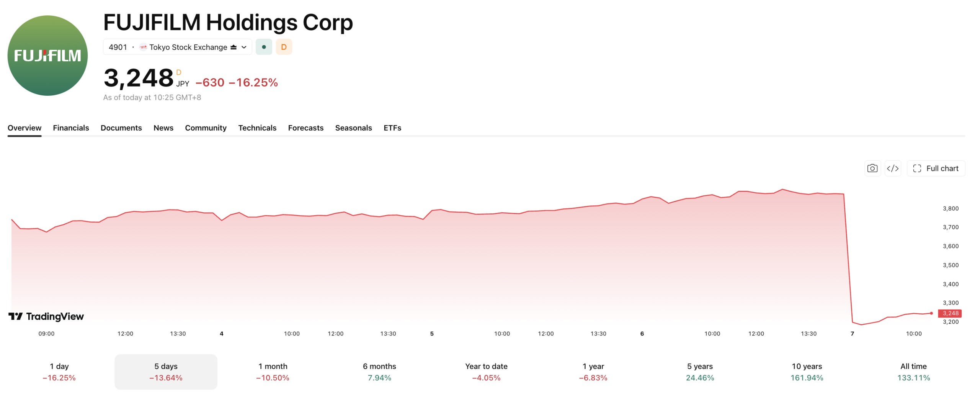Open the Full chart button
Image resolution: width=980 pixels, height=398 pixels.
tap(936, 168)
